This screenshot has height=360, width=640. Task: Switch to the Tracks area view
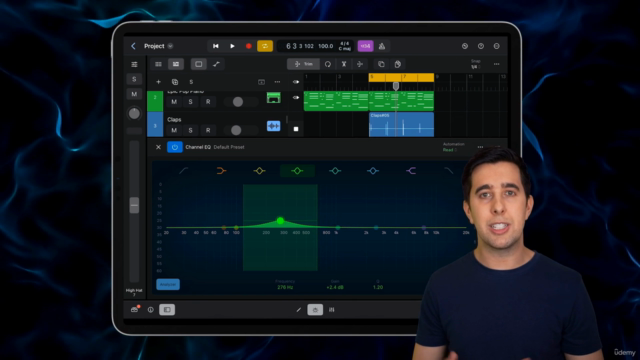176,64
